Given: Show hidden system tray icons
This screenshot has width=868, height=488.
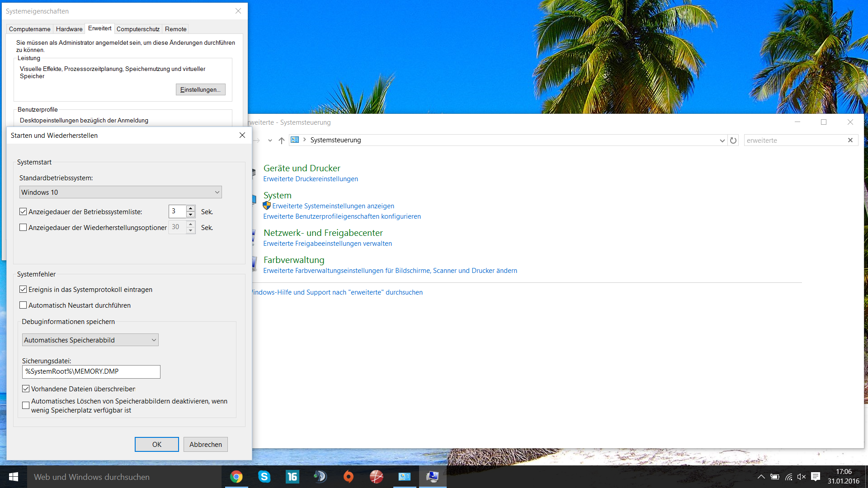Looking at the screenshot, I should point(761,477).
